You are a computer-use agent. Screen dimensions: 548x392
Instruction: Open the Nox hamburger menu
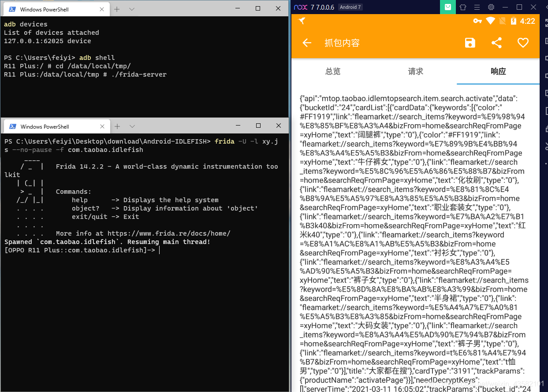[477, 7]
